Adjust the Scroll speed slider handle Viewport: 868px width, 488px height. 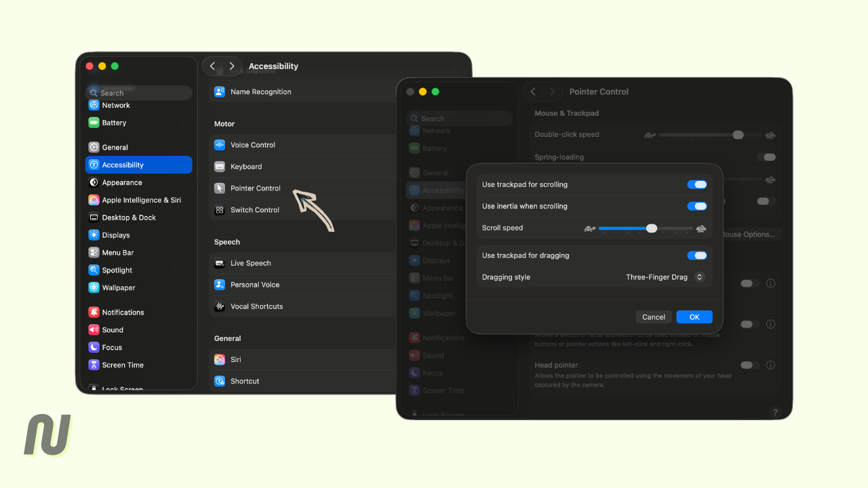tap(651, 228)
